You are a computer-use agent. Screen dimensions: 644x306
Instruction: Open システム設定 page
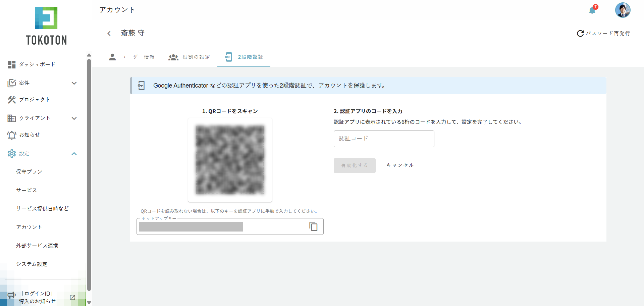32,264
